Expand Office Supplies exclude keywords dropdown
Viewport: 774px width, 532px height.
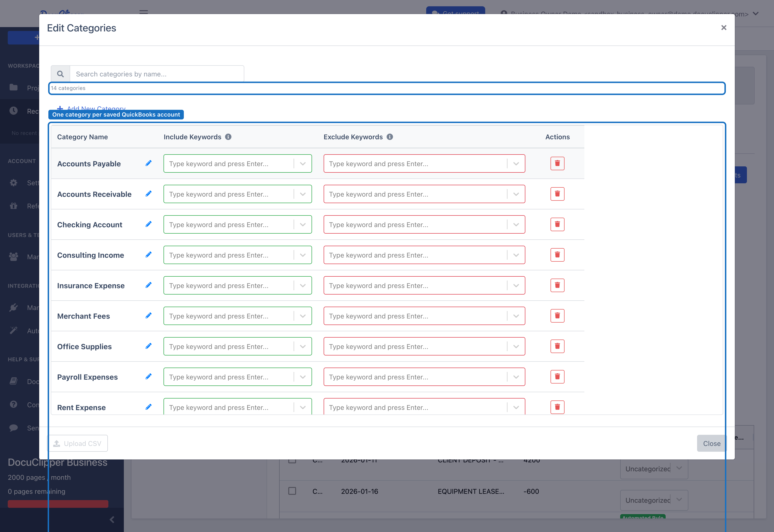[516, 347]
